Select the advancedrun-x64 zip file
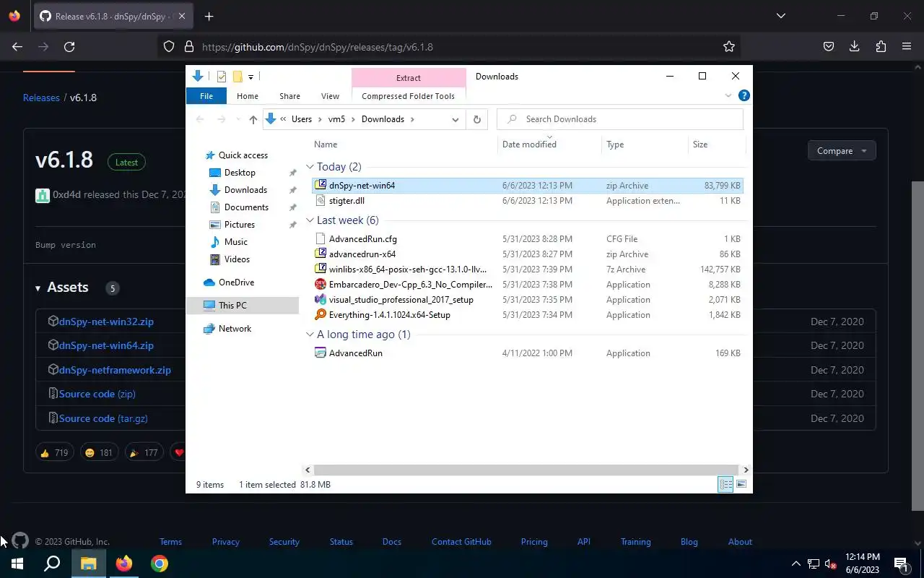This screenshot has width=924, height=578. 528,254
